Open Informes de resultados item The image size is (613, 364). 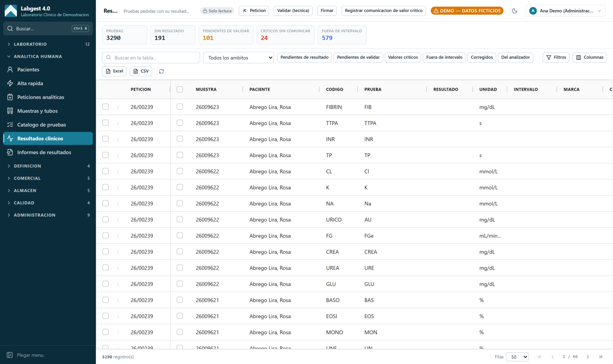coord(48,152)
